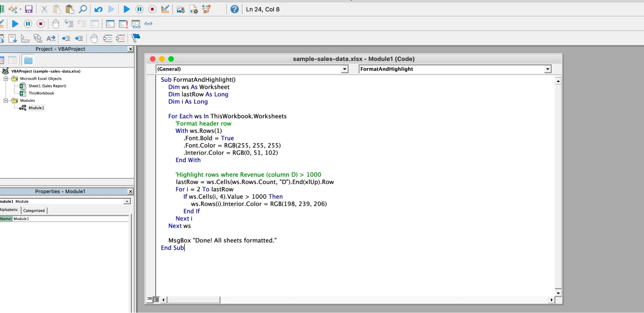The width and height of the screenshot is (644, 313).
Task: Switch to Full Module View toggle
Action: click(x=156, y=299)
